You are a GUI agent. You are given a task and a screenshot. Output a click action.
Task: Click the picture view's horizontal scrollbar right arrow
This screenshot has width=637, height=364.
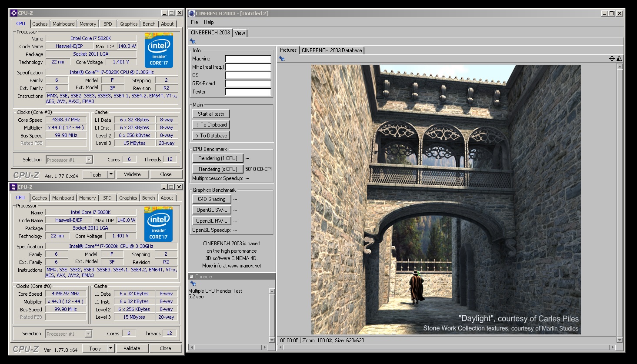613,347
